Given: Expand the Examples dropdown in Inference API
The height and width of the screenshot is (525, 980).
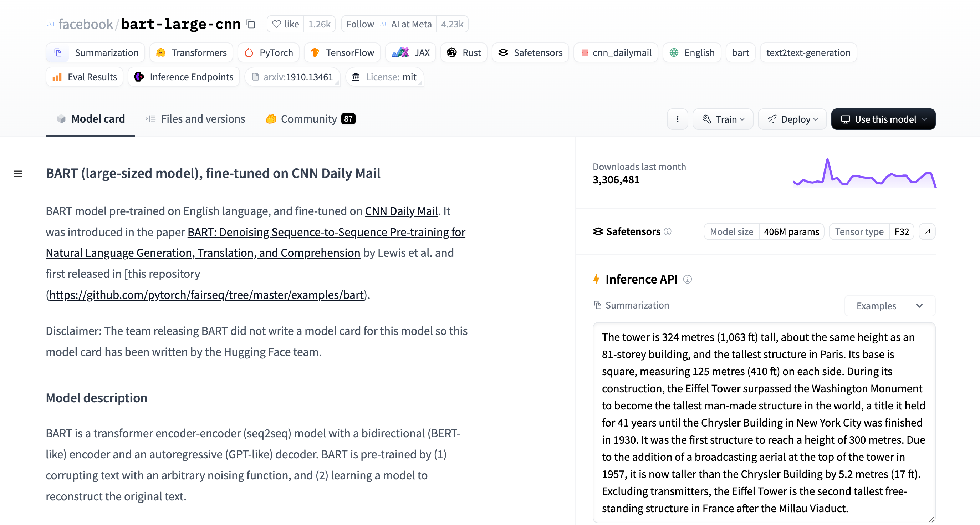Looking at the screenshot, I should click(x=889, y=305).
